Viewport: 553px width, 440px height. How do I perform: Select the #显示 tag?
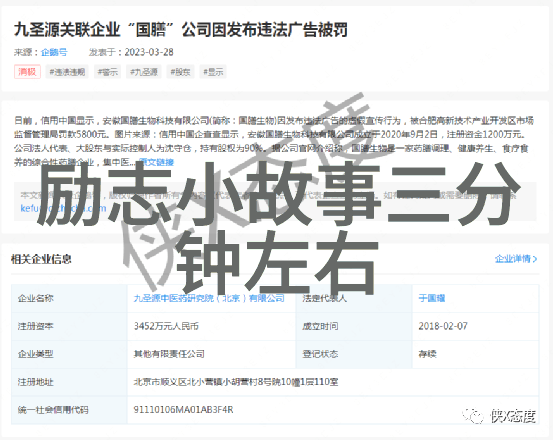click(213, 72)
